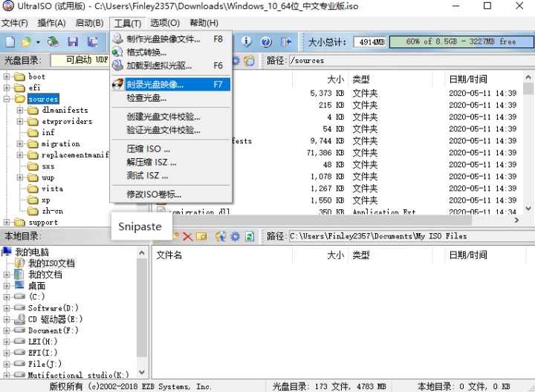
Task: Select CD 驱动器(E:) in local tree
Action: point(55,319)
